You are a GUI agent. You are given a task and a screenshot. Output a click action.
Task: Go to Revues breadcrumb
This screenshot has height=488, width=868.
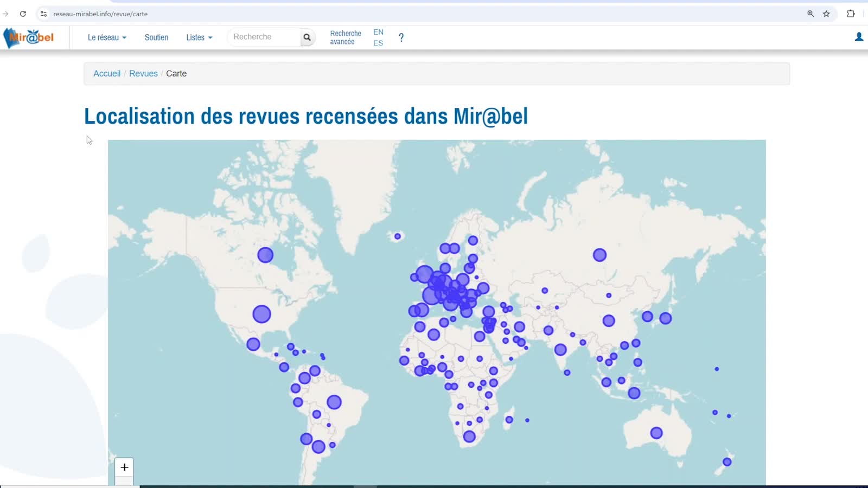[x=143, y=74]
